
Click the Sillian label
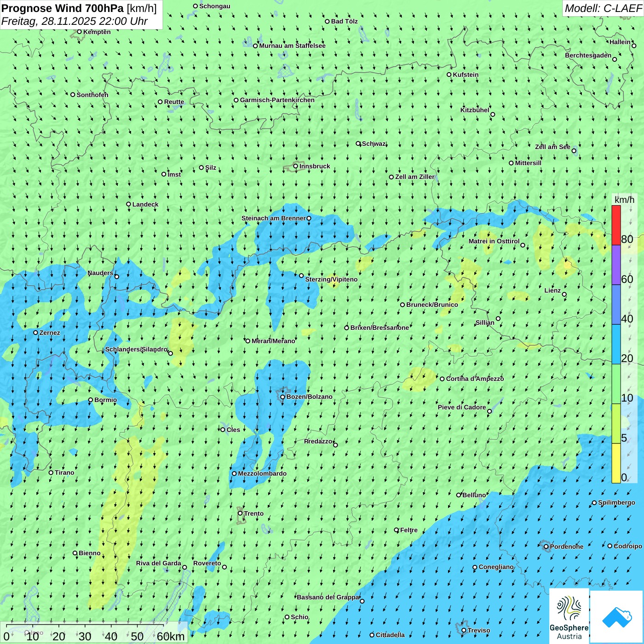point(485,322)
